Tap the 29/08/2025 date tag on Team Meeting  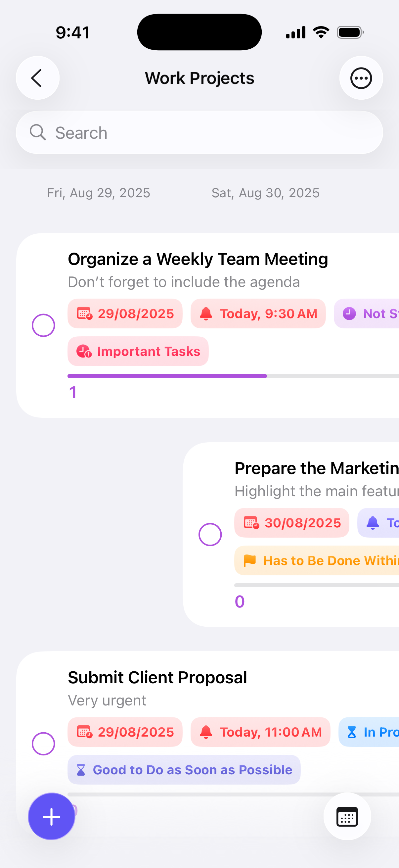pyautogui.click(x=125, y=313)
